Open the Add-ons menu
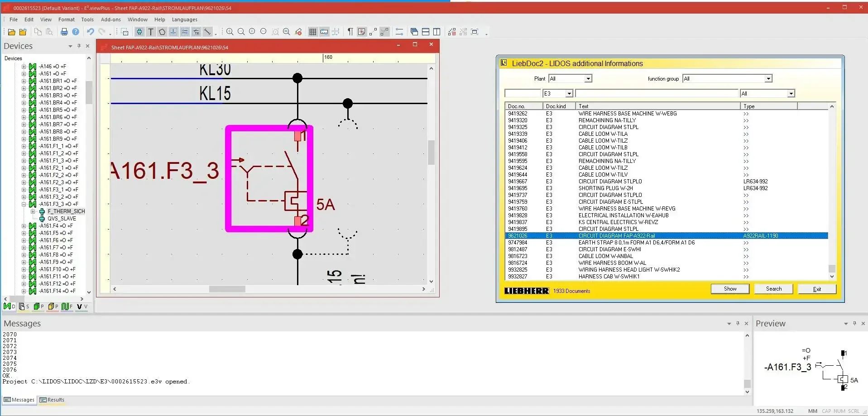868x416 pixels. coord(110,19)
